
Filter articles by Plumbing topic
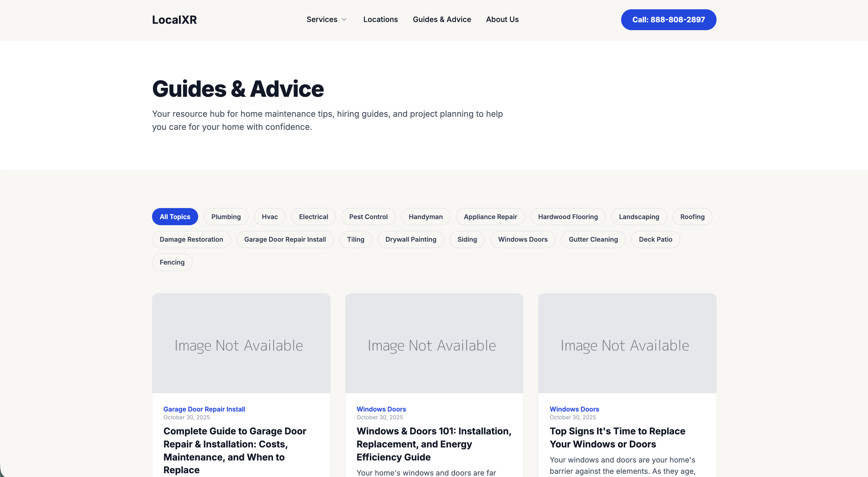tap(226, 216)
